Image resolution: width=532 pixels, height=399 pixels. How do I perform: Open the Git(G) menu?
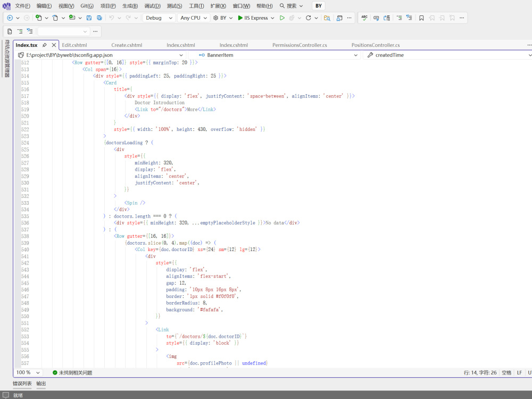[87, 6]
